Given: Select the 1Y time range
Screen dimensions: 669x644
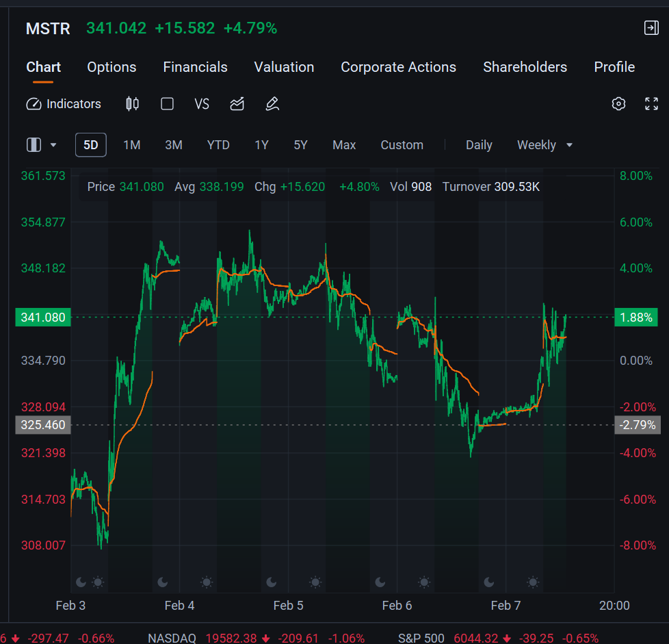Looking at the screenshot, I should 261,145.
